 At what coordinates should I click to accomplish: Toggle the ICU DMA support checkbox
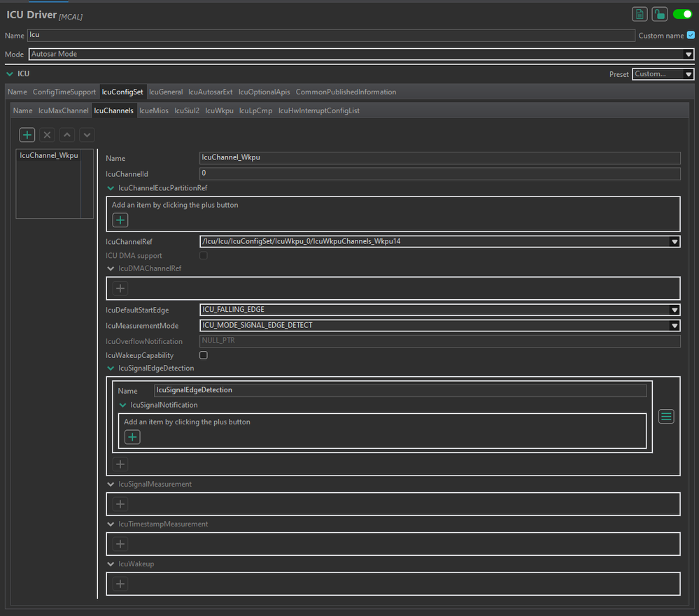pyautogui.click(x=204, y=256)
